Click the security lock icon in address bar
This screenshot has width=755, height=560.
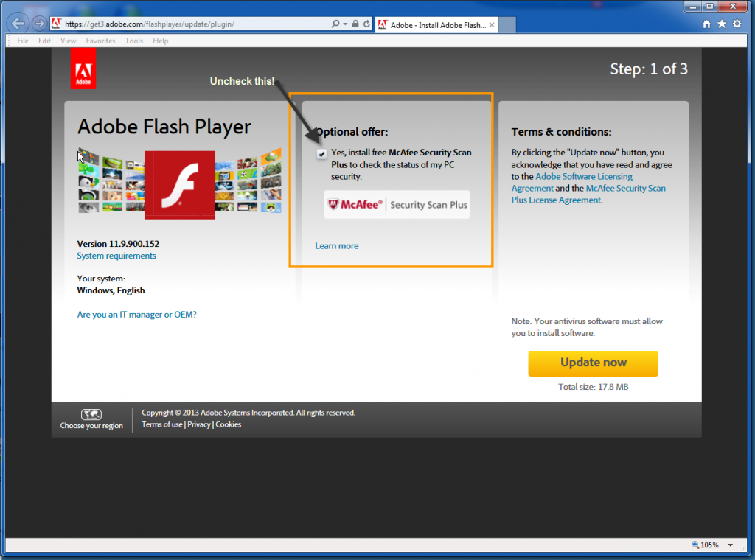tap(355, 24)
